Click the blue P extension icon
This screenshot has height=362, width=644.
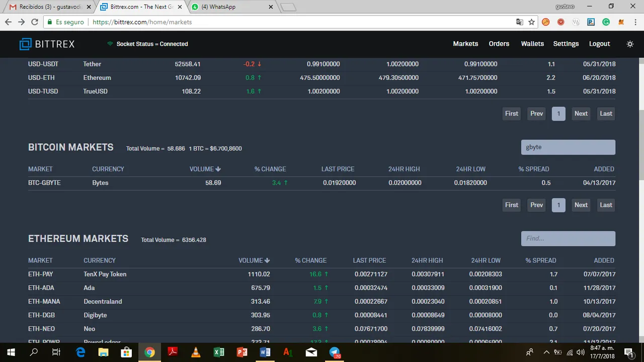(x=591, y=22)
